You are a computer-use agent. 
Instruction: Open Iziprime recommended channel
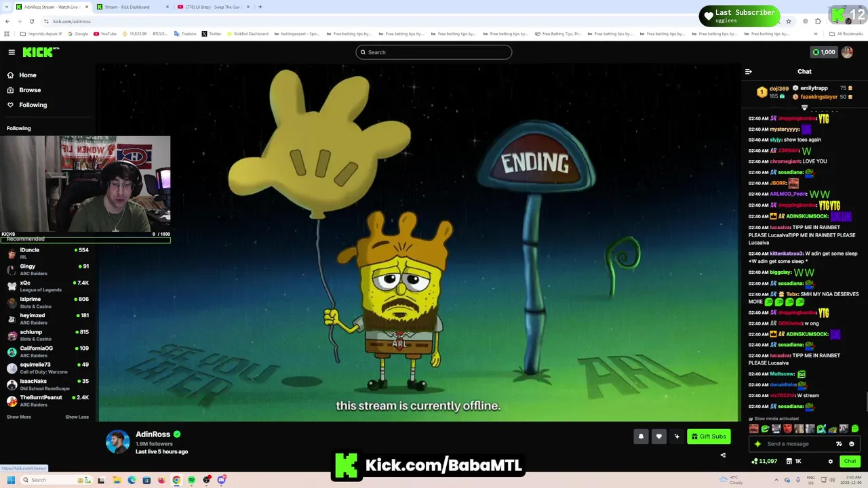coord(47,302)
